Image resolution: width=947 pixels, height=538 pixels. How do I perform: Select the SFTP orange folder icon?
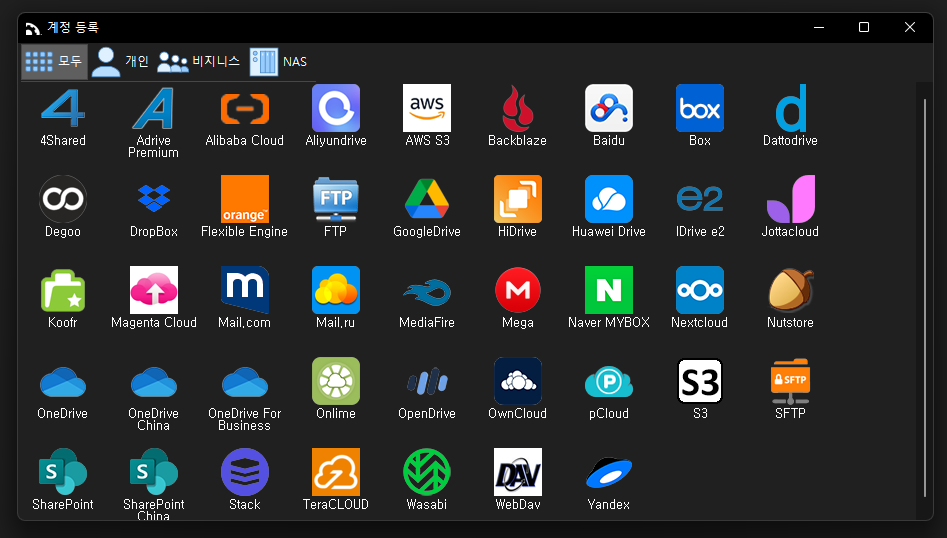coord(791,382)
